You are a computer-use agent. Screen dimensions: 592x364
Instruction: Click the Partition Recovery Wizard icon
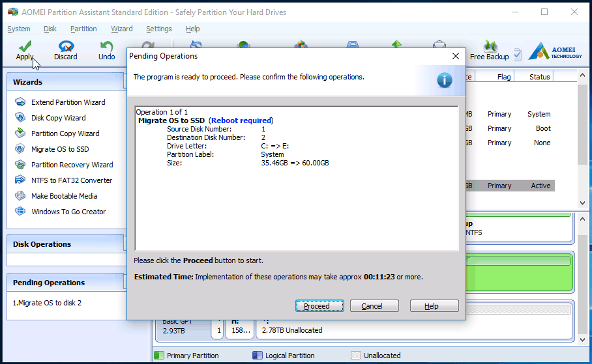20,165
